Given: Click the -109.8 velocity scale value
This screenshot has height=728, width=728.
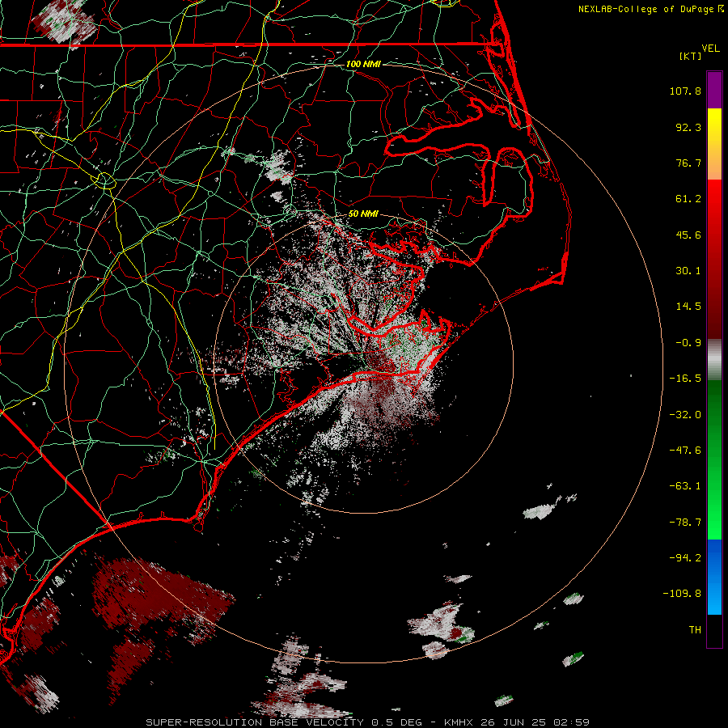Looking at the screenshot, I should [x=682, y=594].
